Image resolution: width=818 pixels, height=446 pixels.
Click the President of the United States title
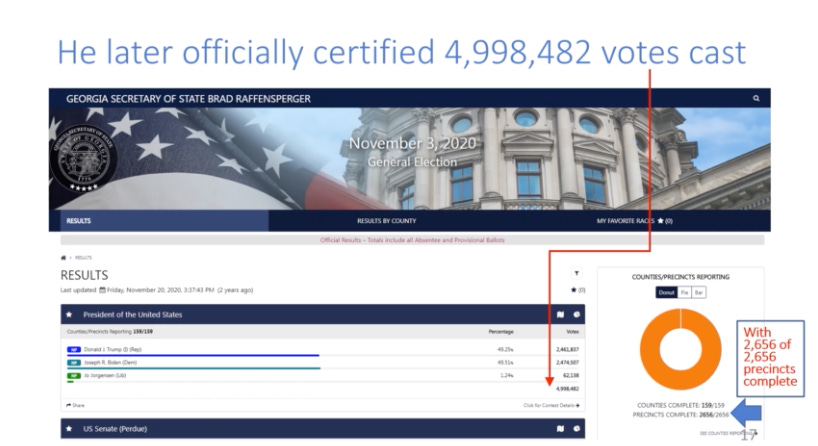click(x=133, y=315)
